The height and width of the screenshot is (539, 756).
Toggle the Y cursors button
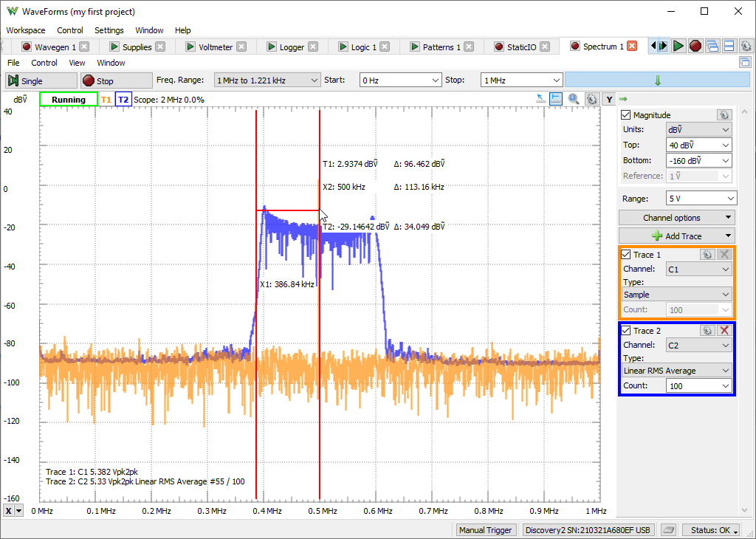pyautogui.click(x=609, y=99)
